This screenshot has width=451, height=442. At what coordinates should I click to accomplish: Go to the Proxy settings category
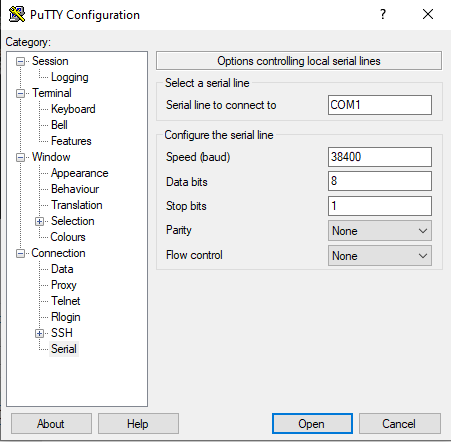point(64,285)
